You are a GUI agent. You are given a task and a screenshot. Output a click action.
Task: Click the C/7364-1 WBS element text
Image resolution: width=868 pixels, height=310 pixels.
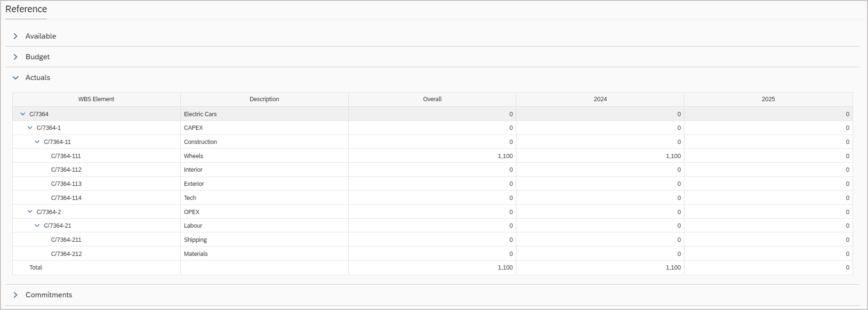48,127
